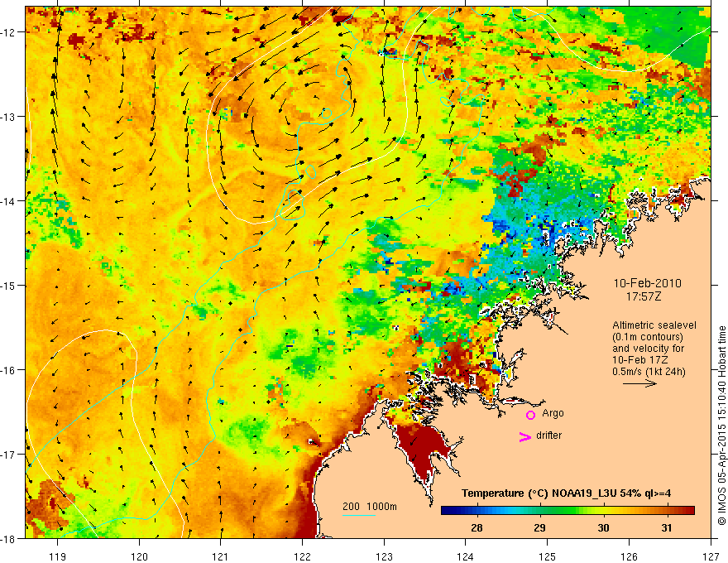Click the Argo legend text

(553, 413)
